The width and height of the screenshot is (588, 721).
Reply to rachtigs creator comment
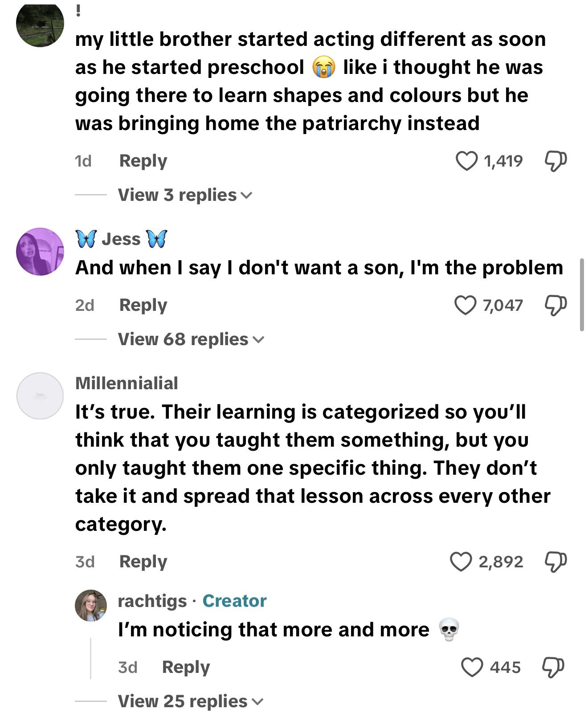(186, 667)
